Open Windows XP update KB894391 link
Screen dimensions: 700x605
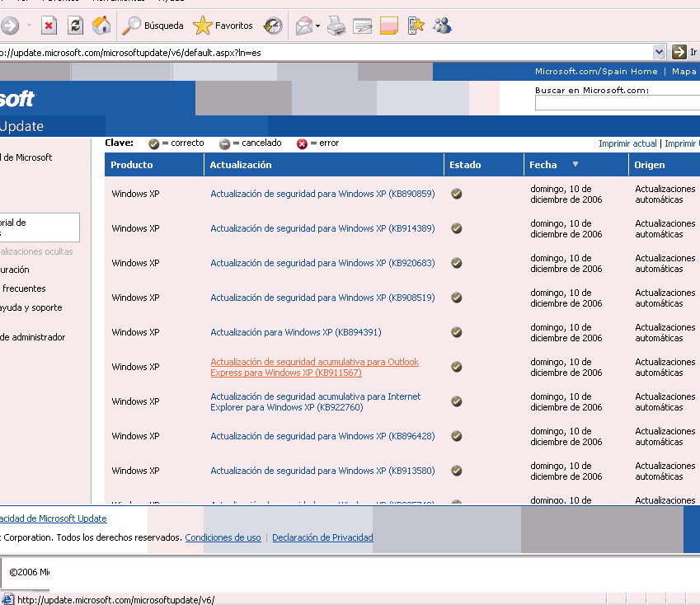tap(295, 332)
